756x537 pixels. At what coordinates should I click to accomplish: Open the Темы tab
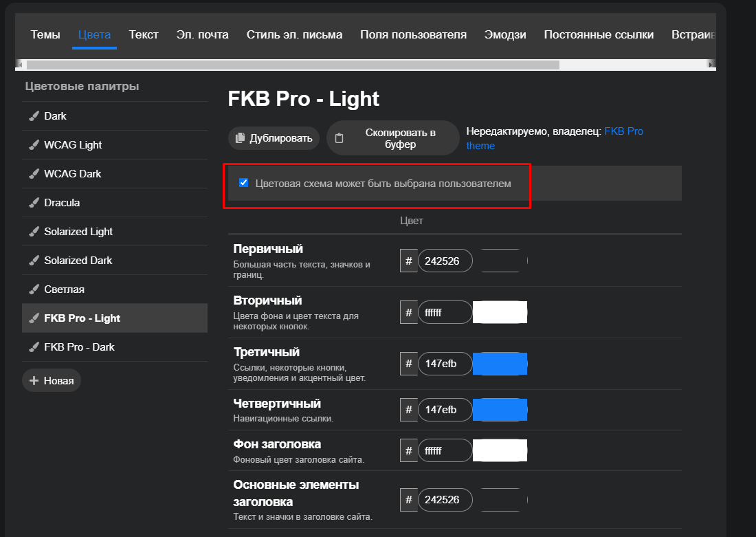(45, 34)
